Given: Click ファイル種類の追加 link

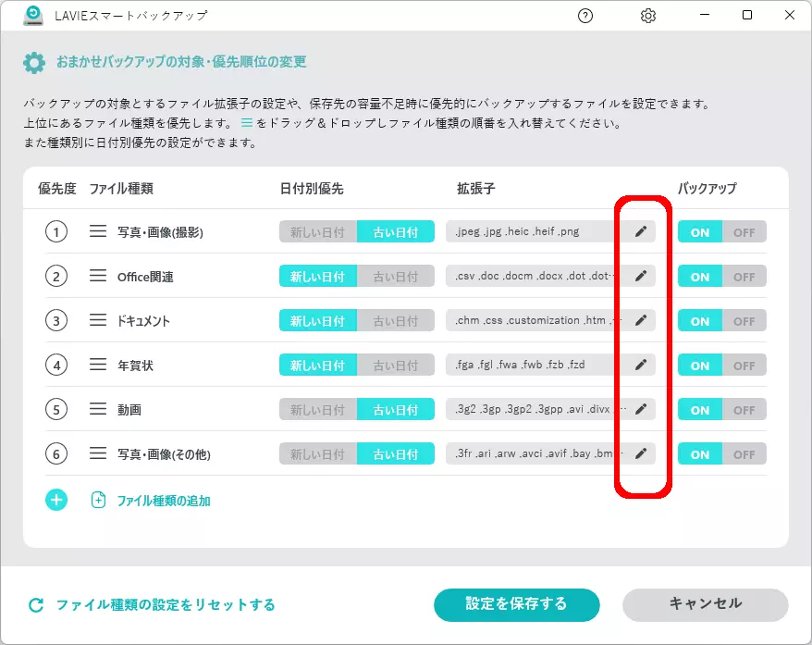Looking at the screenshot, I should (164, 501).
